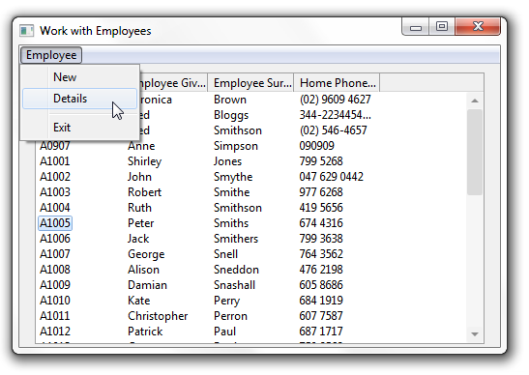The width and height of the screenshot is (529, 375).
Task: Click given name Kate
Action: (139, 300)
